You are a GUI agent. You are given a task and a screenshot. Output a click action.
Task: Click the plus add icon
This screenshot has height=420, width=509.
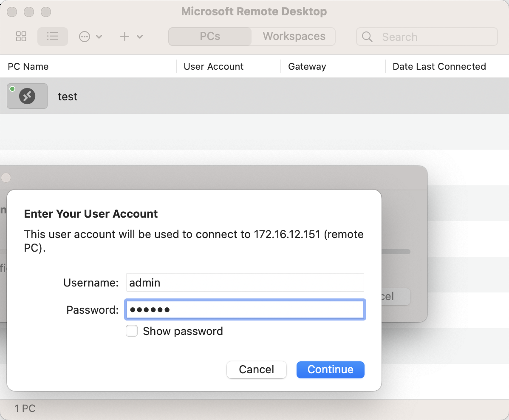[x=124, y=37]
